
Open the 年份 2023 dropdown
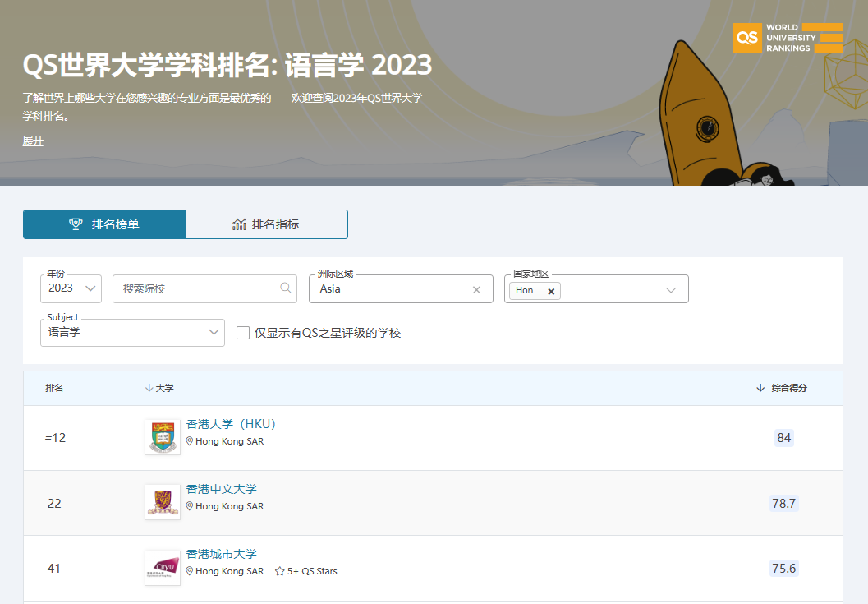pyautogui.click(x=71, y=288)
